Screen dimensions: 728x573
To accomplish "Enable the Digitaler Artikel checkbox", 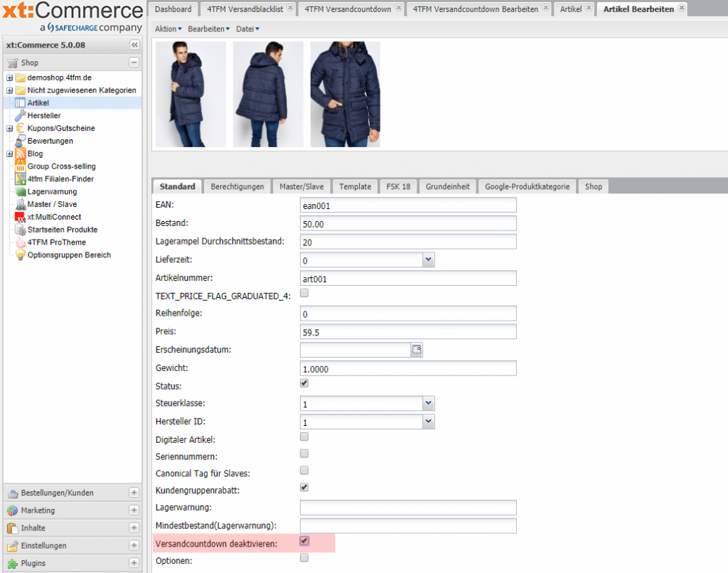I will [304, 437].
